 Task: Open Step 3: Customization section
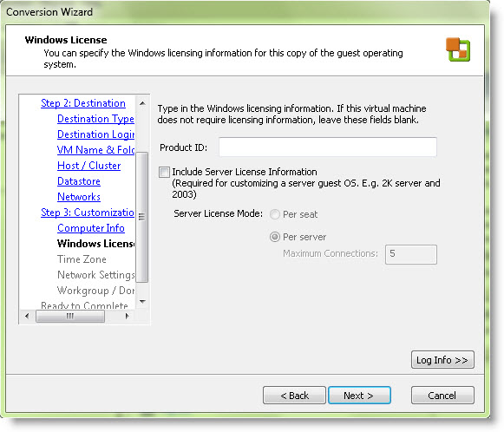[x=88, y=213]
